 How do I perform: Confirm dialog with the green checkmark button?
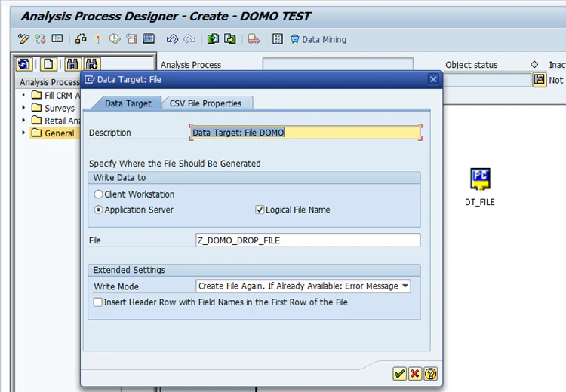click(399, 374)
